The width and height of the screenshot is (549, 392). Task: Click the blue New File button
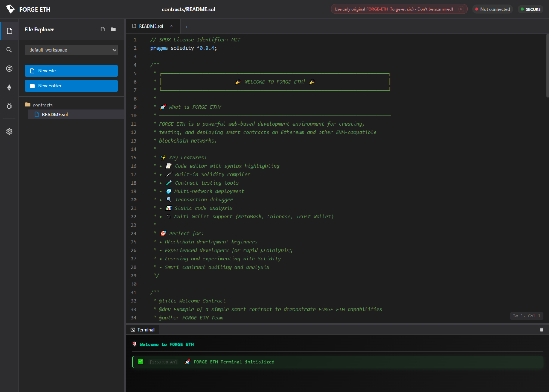click(71, 71)
